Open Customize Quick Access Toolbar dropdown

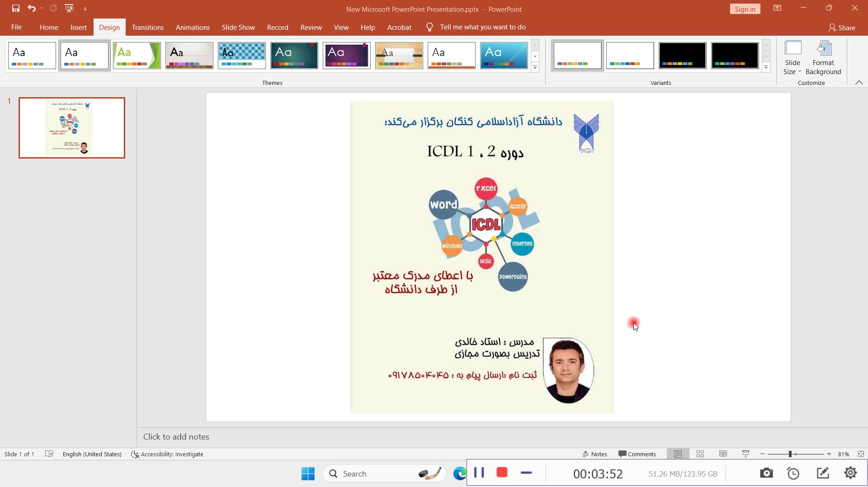(x=85, y=9)
